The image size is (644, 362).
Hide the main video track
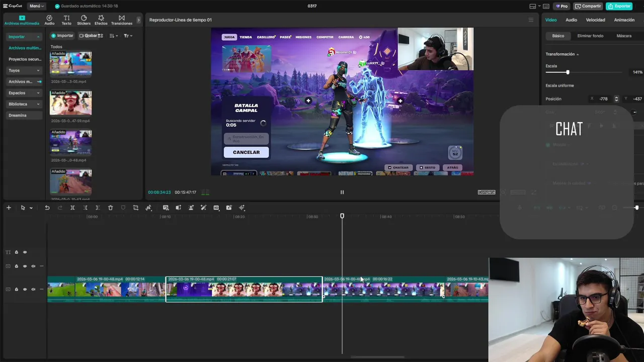pos(25,289)
